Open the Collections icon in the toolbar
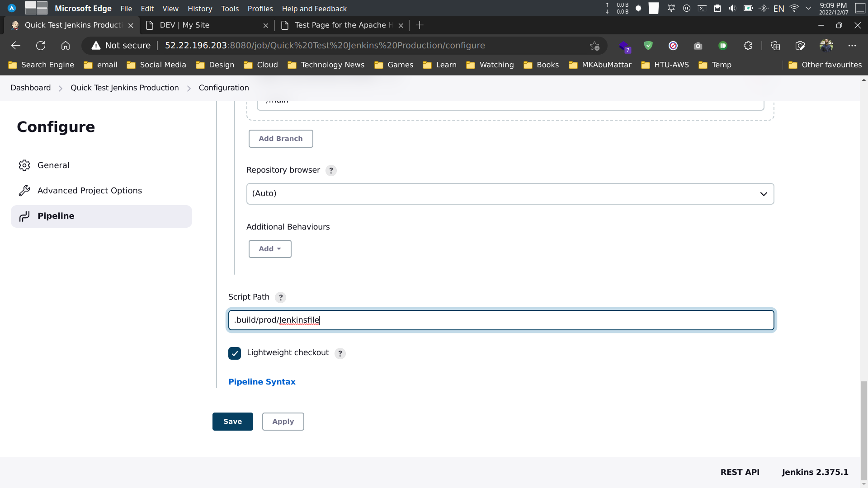Screen dimensions: 868x488 point(776,46)
